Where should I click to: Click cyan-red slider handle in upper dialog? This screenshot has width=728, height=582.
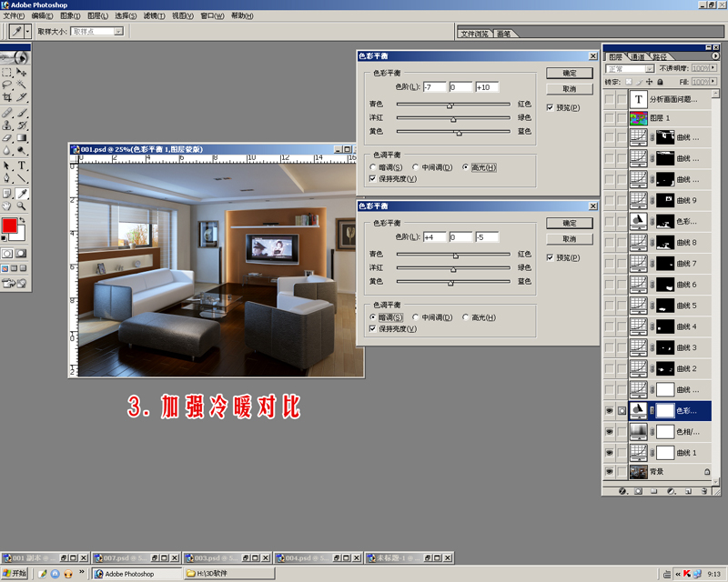[450, 105]
